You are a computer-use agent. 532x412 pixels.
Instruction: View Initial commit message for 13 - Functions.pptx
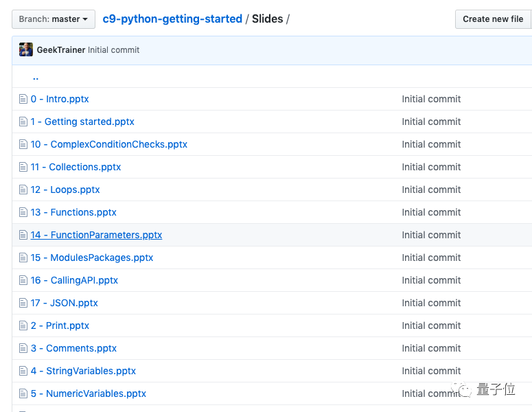pyautogui.click(x=431, y=212)
